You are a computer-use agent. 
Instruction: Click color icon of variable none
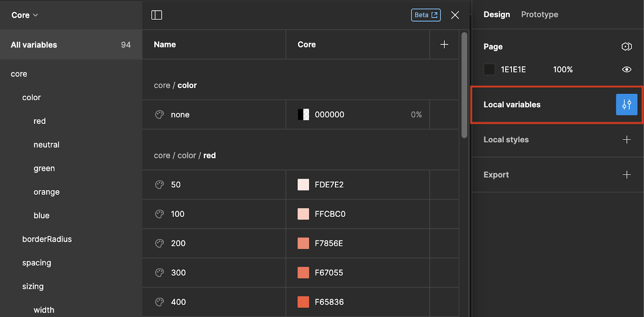pos(159,115)
